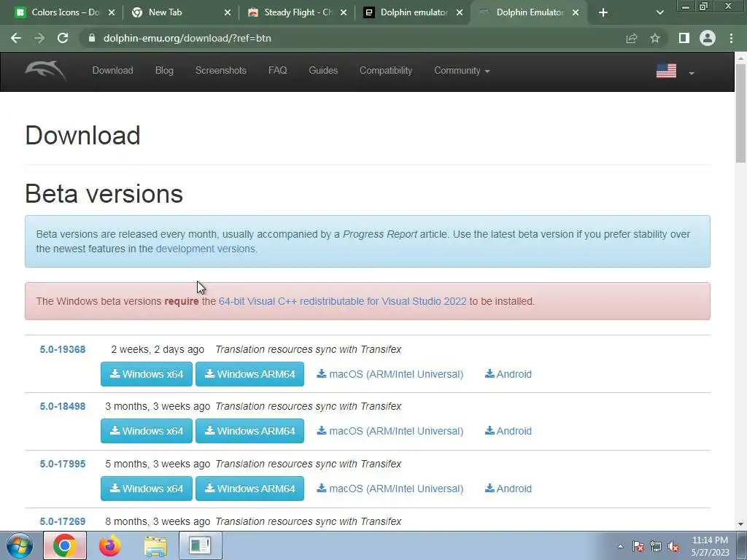The height and width of the screenshot is (560, 747).
Task: Download macOS build for 5.0-18498
Action: point(390,431)
